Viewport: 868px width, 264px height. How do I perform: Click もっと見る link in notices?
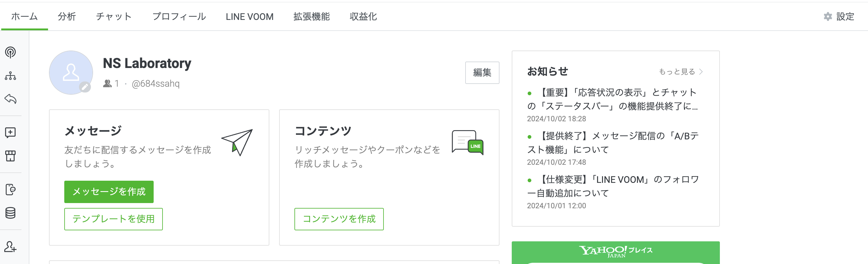pos(677,72)
